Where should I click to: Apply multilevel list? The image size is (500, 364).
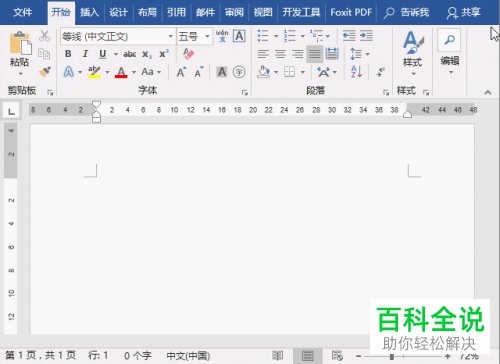(316, 36)
